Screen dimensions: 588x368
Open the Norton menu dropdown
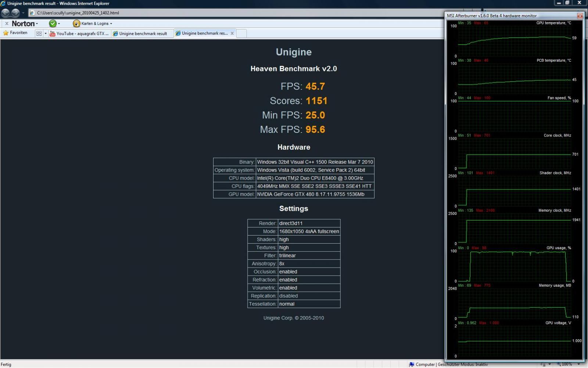coord(25,24)
